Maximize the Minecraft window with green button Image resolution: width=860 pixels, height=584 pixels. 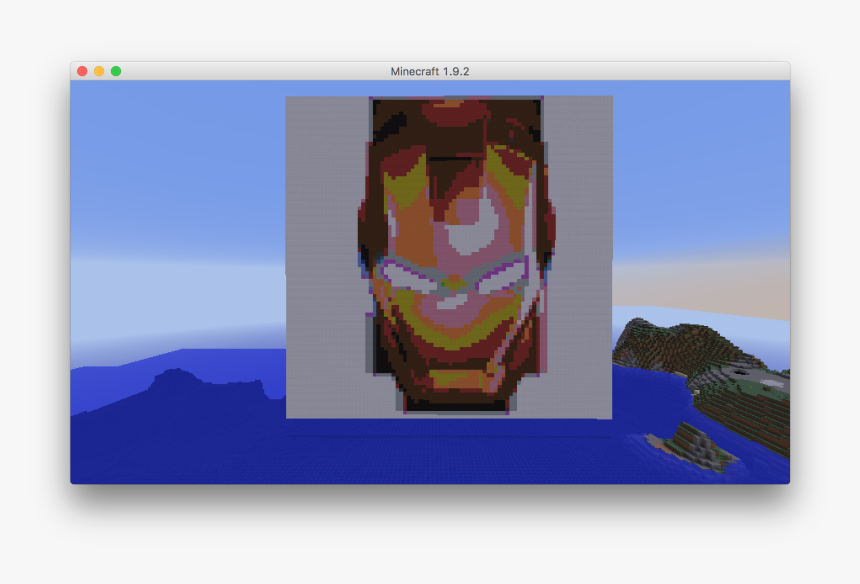(116, 71)
